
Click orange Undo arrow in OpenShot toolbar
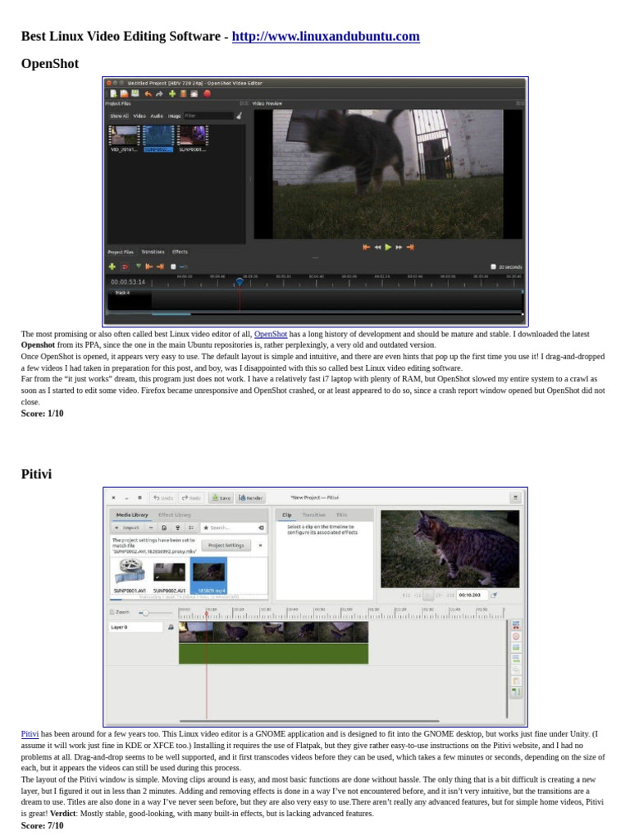click(148, 94)
